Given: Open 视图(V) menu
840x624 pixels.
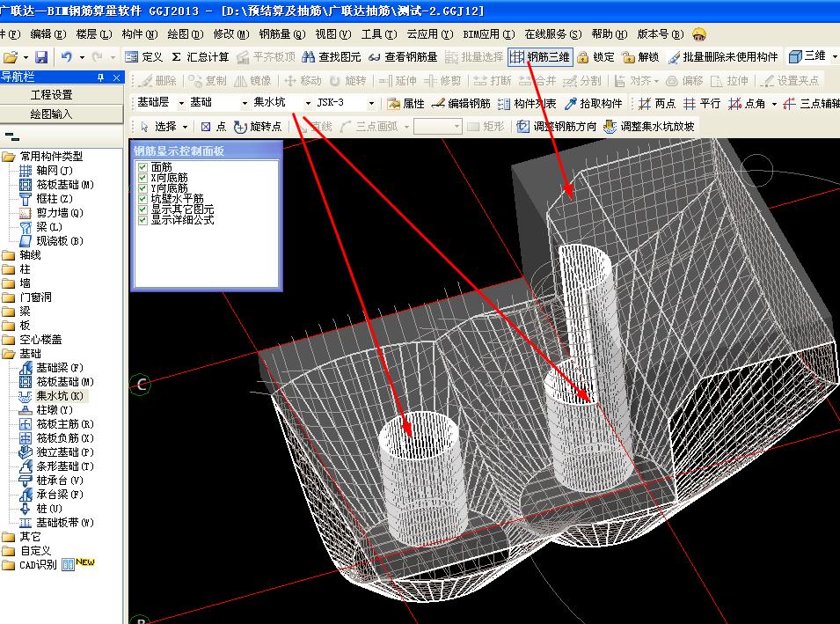Looking at the screenshot, I should [x=333, y=34].
